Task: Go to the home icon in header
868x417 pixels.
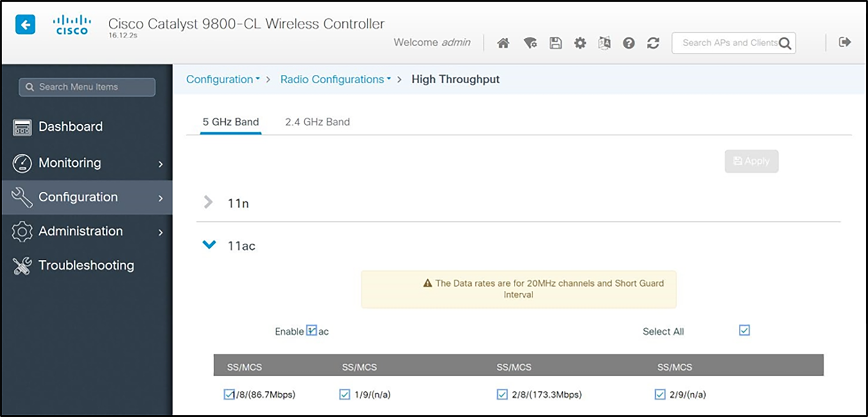Action: tap(503, 43)
